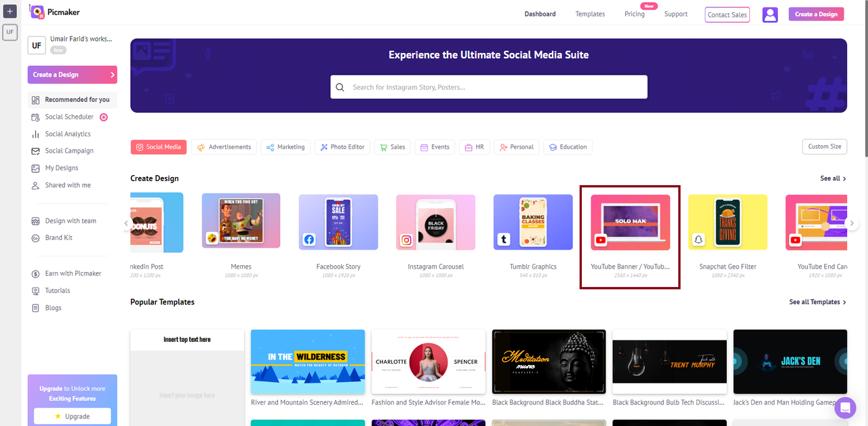Open Charlotte Spencer fashion template thumbnail
The height and width of the screenshot is (426, 868).
[429, 362]
